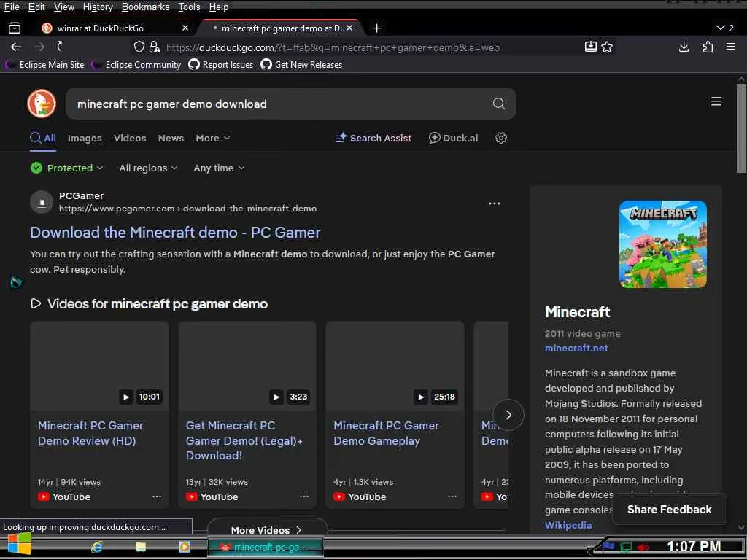The width and height of the screenshot is (747, 560).
Task: Close the minecraft pc gamer demo tab
Action: pos(349,28)
